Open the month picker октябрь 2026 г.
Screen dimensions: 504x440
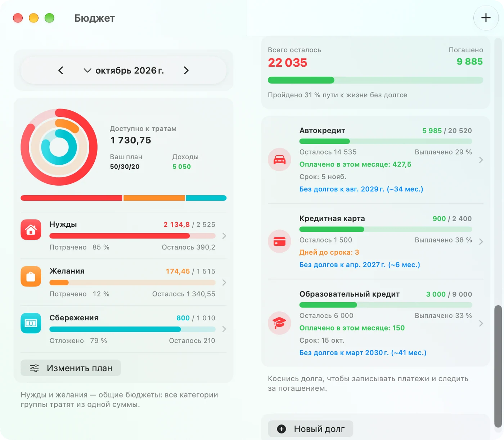pos(123,70)
